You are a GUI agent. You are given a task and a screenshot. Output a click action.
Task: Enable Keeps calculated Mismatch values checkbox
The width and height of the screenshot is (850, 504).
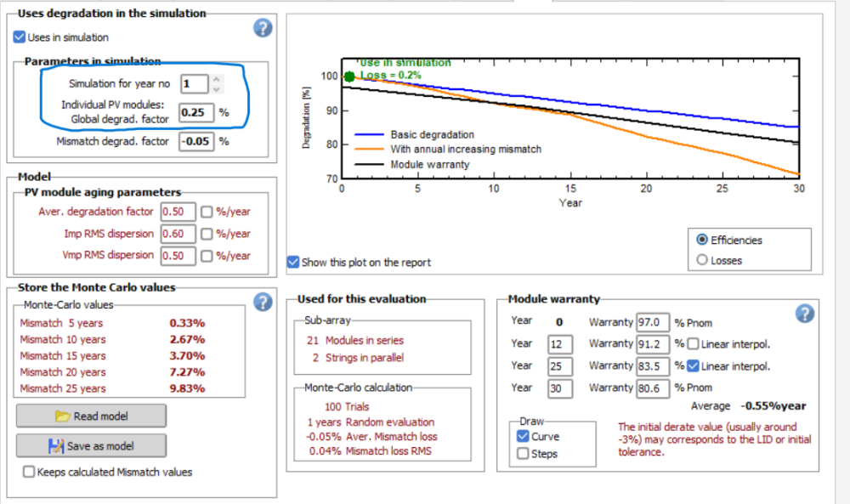30,472
